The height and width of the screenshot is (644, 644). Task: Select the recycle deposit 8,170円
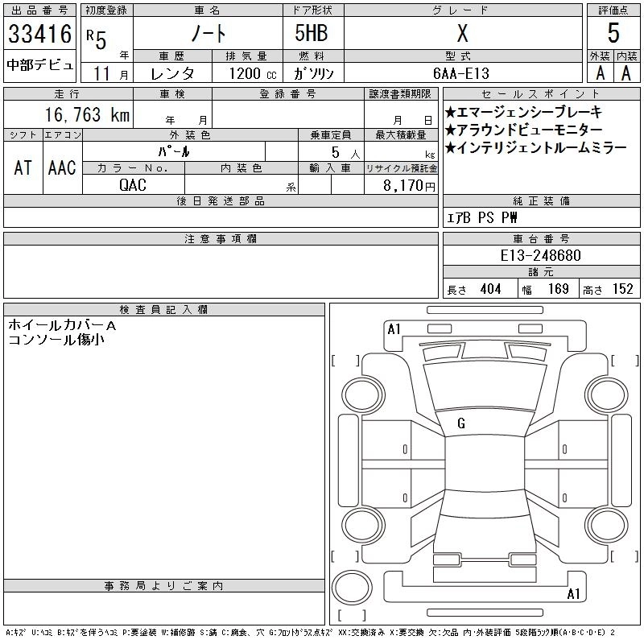pyautogui.click(x=409, y=186)
